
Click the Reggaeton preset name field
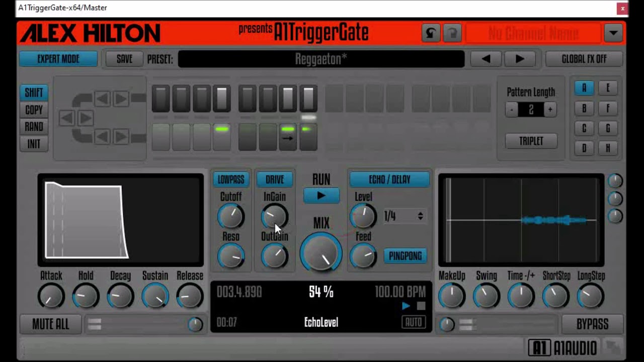[321, 59]
